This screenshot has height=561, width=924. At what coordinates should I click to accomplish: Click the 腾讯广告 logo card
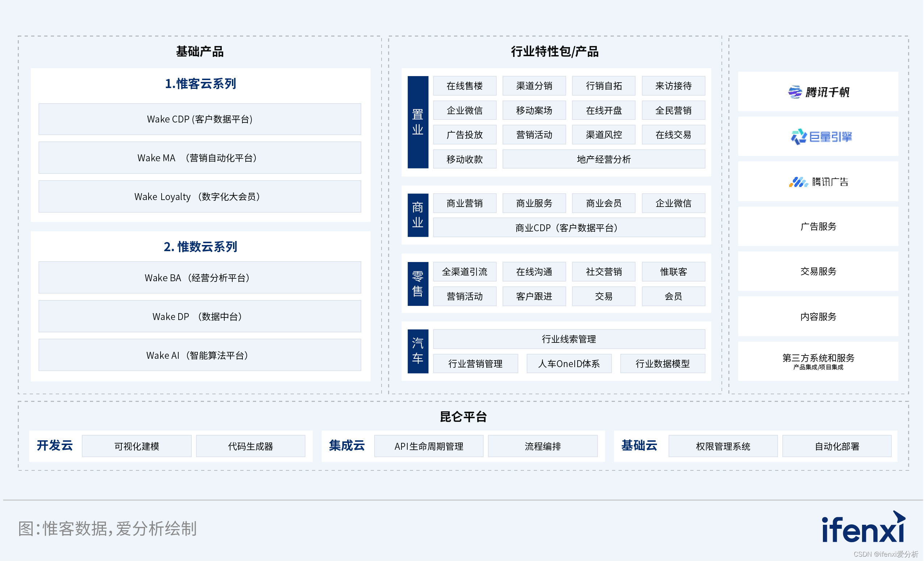[818, 182]
